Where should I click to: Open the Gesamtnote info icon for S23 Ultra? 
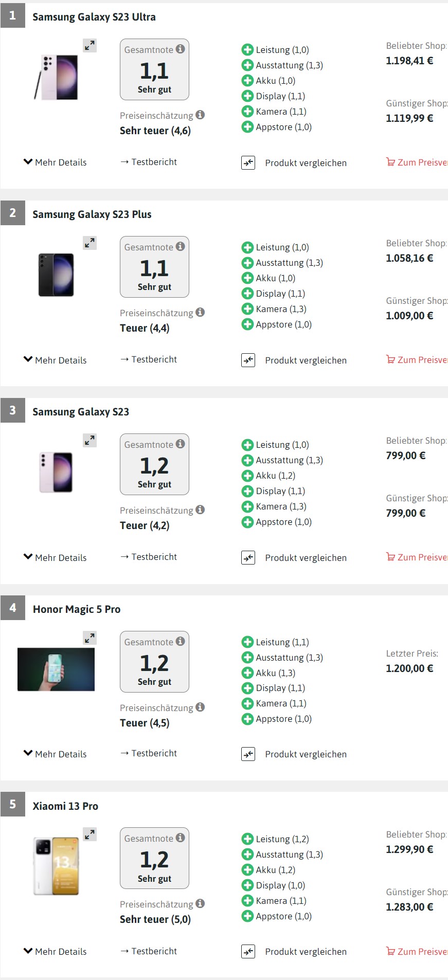tap(180, 49)
